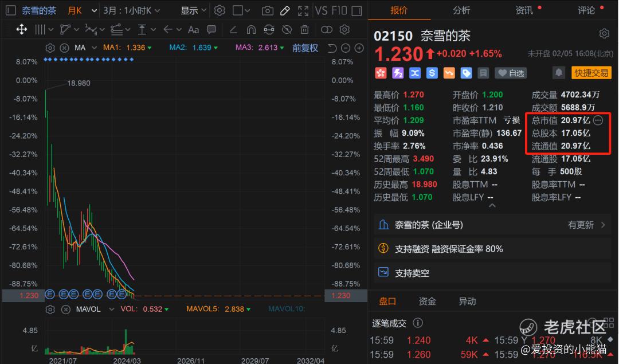
Task: Open drawing toolbar settings gear
Action: 344,29
